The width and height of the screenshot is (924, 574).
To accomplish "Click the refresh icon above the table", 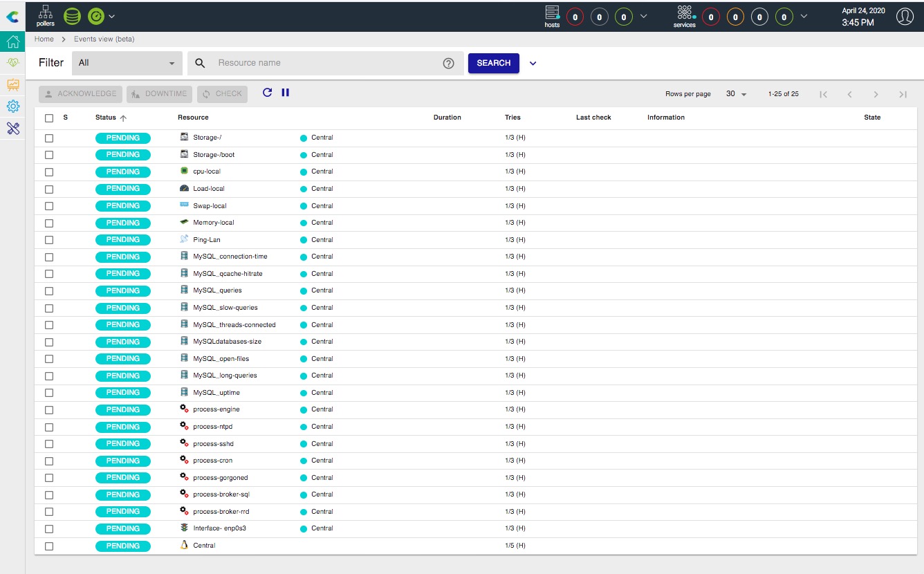I will 267,93.
